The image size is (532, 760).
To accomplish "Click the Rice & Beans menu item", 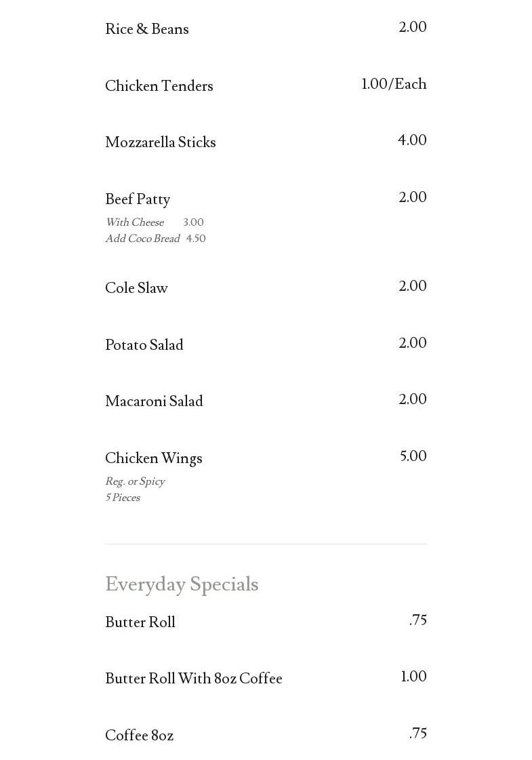I will [x=146, y=29].
